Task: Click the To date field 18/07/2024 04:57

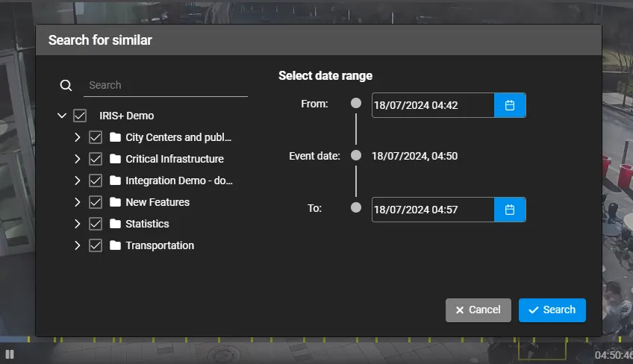Action: coord(433,210)
